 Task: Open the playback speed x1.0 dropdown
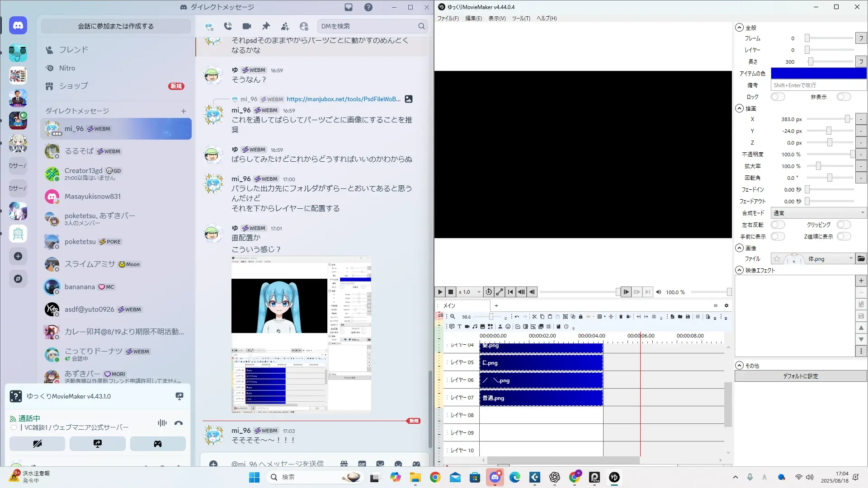(x=469, y=292)
